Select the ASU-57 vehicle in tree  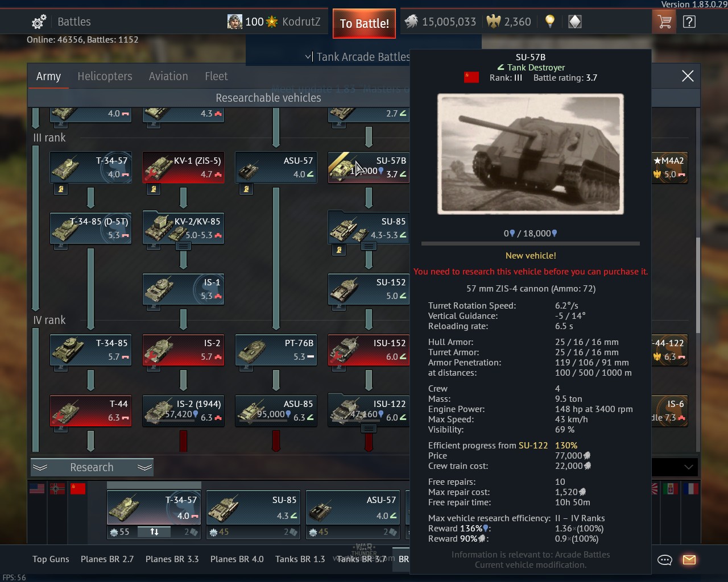[276, 167]
